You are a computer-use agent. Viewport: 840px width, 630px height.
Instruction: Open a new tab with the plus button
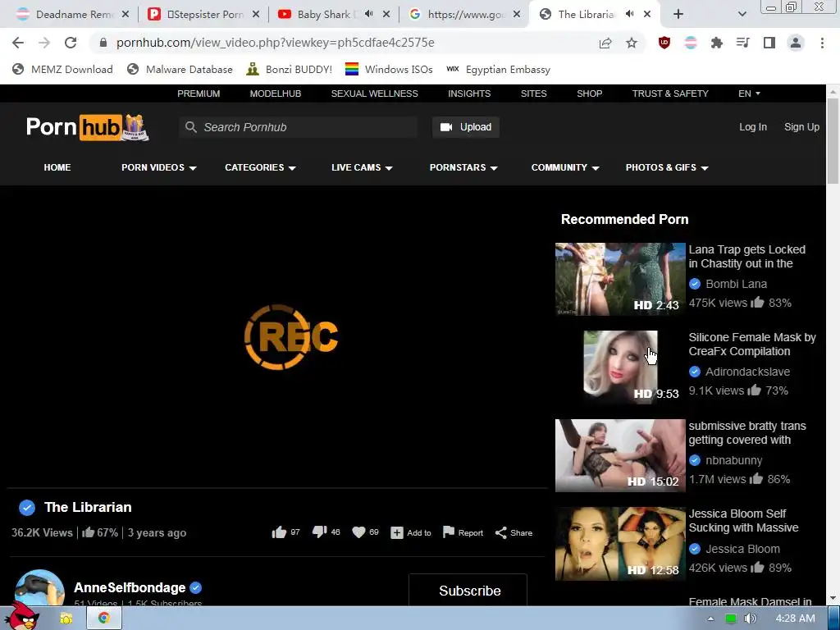point(678,15)
